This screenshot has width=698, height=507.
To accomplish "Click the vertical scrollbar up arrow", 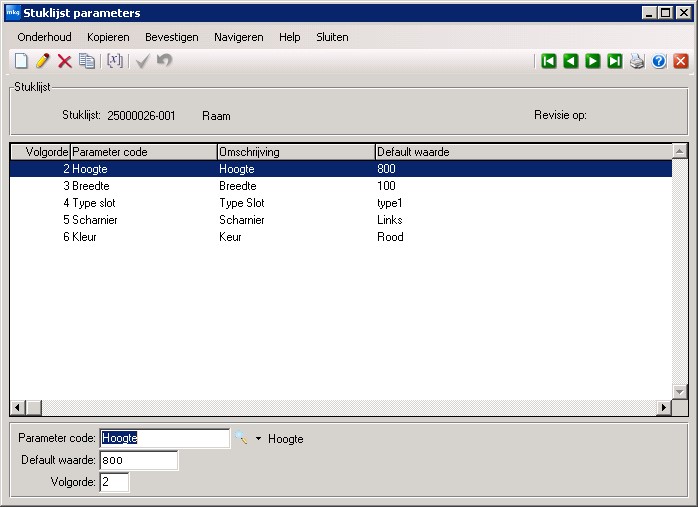I will 679,152.
